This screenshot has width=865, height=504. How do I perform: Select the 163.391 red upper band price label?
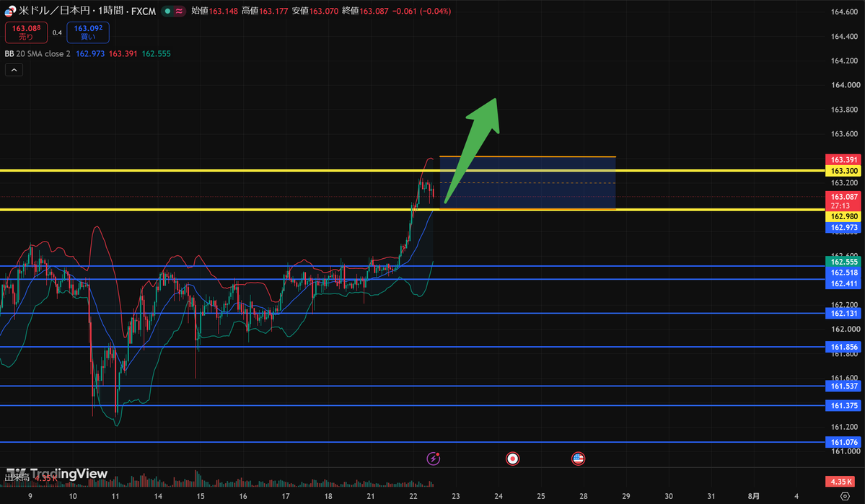[843, 159]
